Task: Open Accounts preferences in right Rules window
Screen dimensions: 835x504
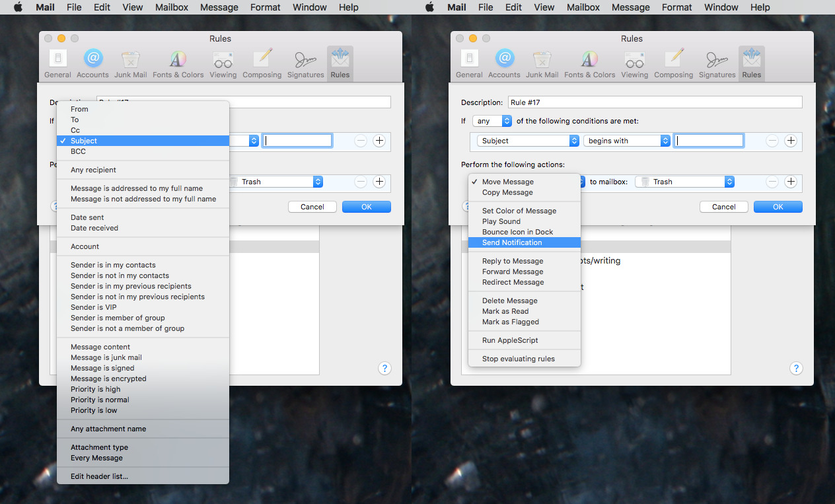Action: [504, 64]
